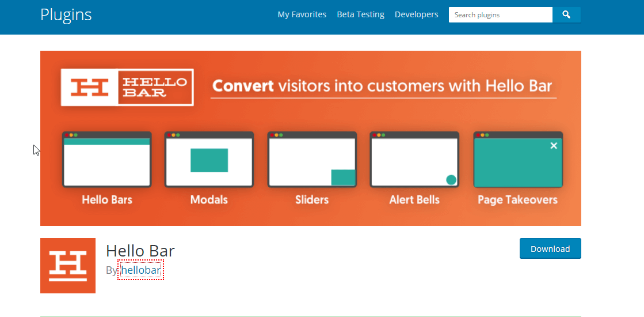The width and height of the screenshot is (644, 317).
Task: Click the Plugins header title
Action: coord(66,15)
